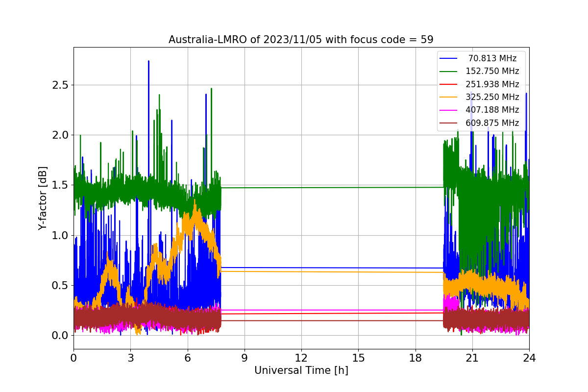Viewport: 588px width, 392px height.
Task: Click the y-axis tick label '1.0'
Action: [59, 235]
